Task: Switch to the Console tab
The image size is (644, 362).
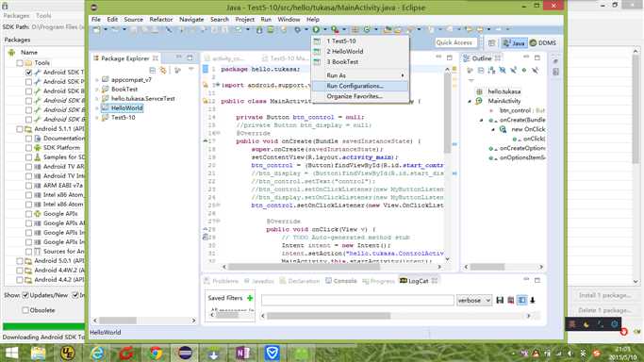Action: point(341,281)
